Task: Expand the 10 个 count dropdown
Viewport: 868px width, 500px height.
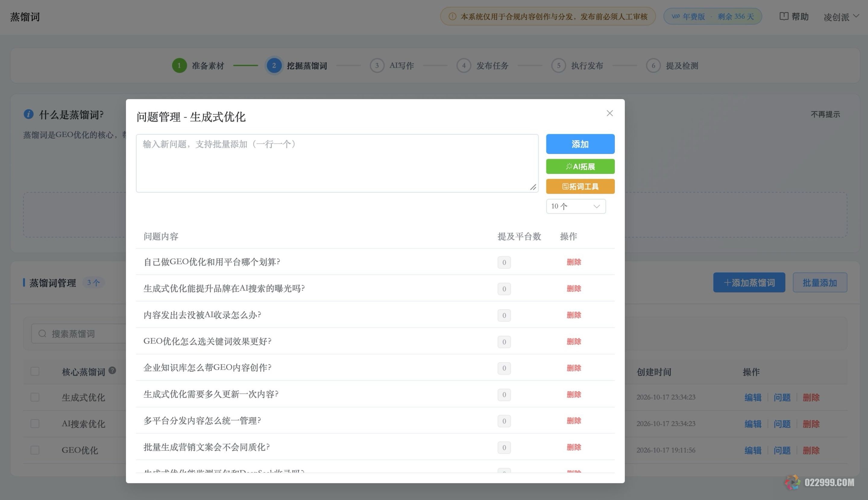Action: pyautogui.click(x=576, y=206)
